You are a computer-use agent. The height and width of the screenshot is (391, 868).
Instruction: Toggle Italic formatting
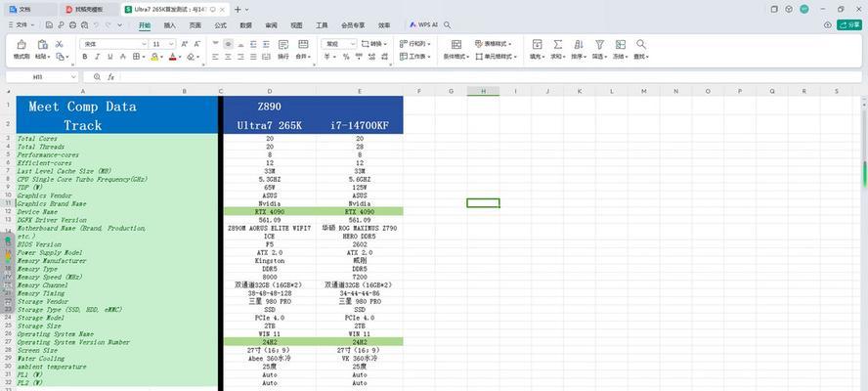pos(98,57)
